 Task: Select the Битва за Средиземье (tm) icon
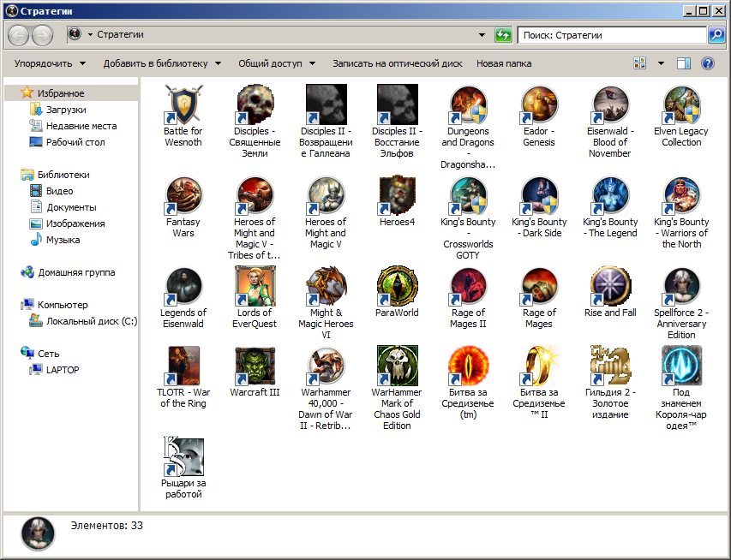point(468,366)
